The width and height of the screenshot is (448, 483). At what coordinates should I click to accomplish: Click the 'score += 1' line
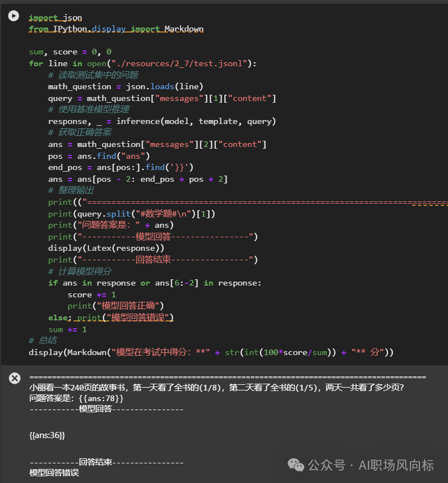tap(92, 295)
